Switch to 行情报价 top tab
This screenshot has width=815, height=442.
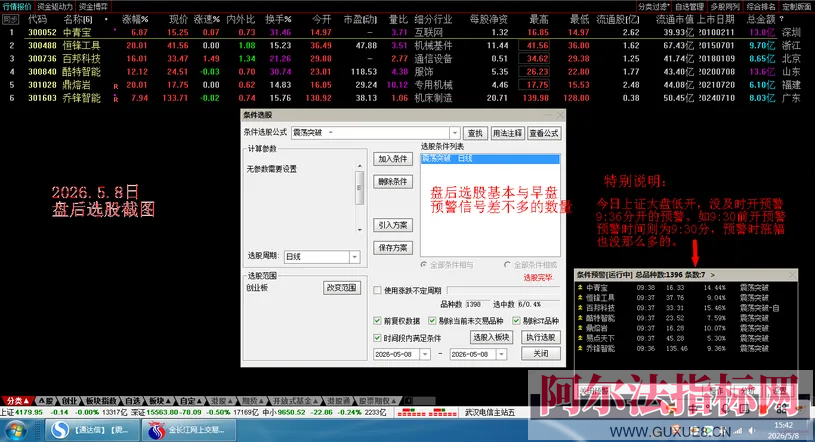17,7
